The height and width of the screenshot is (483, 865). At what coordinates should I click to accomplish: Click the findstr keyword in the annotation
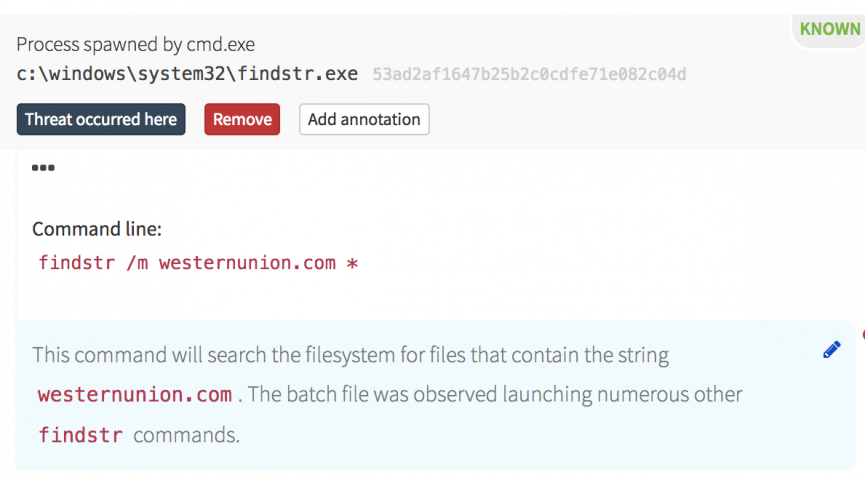[x=80, y=435]
